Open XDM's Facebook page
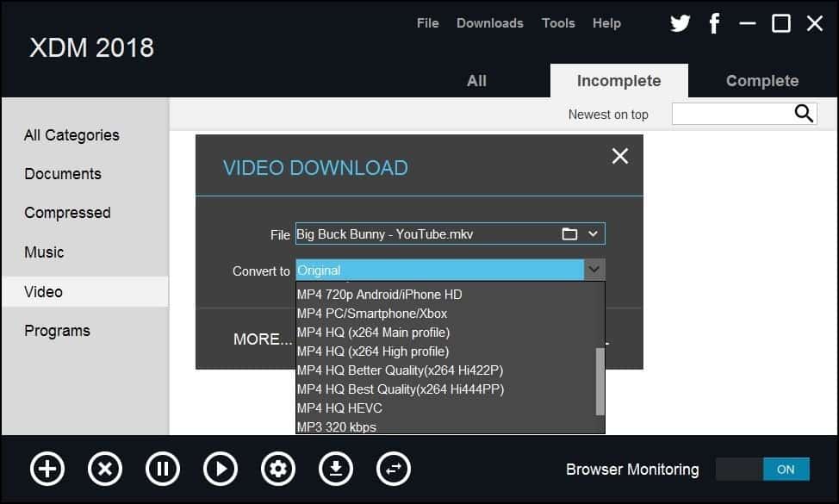839x504 pixels. pyautogui.click(x=714, y=23)
